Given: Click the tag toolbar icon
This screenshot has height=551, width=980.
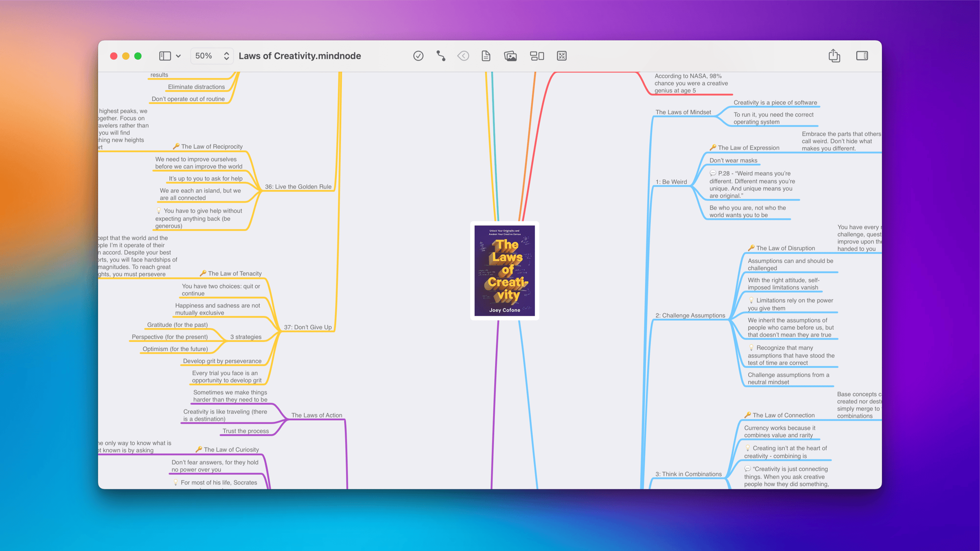Looking at the screenshot, I should click(463, 56).
